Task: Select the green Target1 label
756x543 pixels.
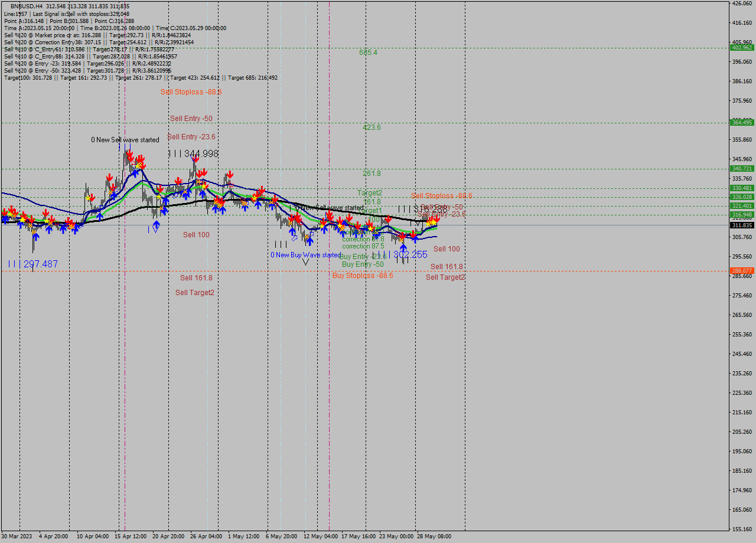Action: click(371, 211)
